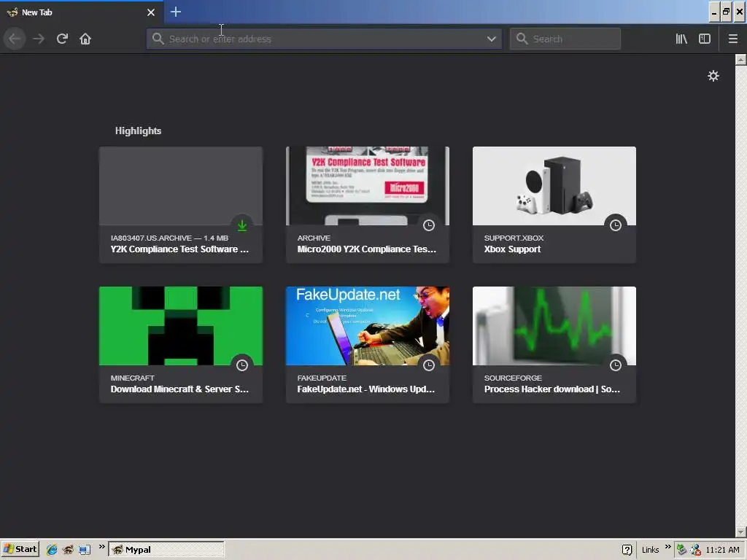
Task: Click the Highlights section heading
Action: (x=138, y=131)
